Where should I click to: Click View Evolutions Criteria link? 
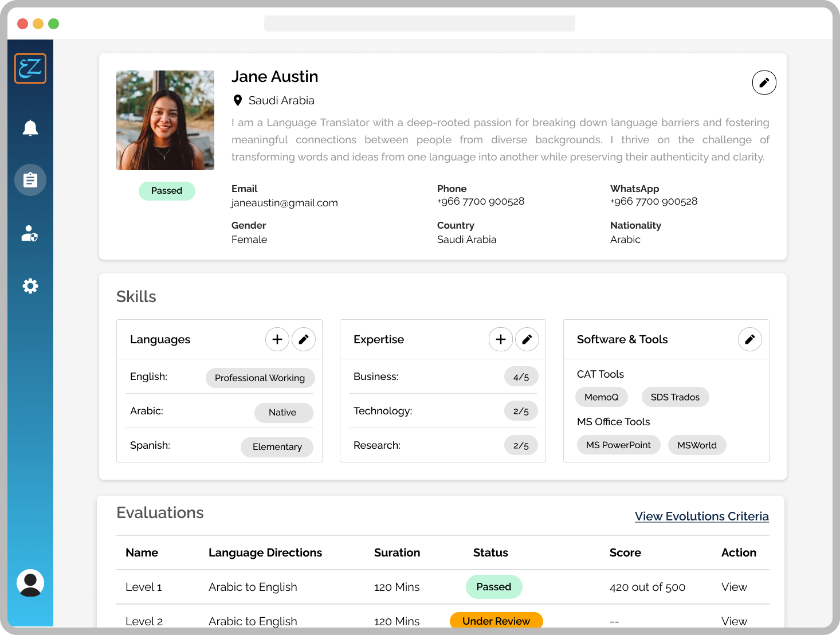(701, 516)
